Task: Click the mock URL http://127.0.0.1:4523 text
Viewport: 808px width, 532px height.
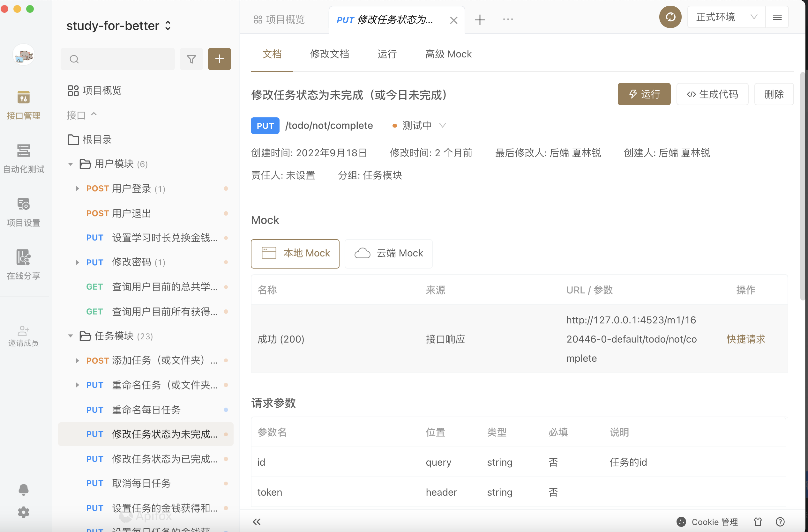Action: point(632,339)
